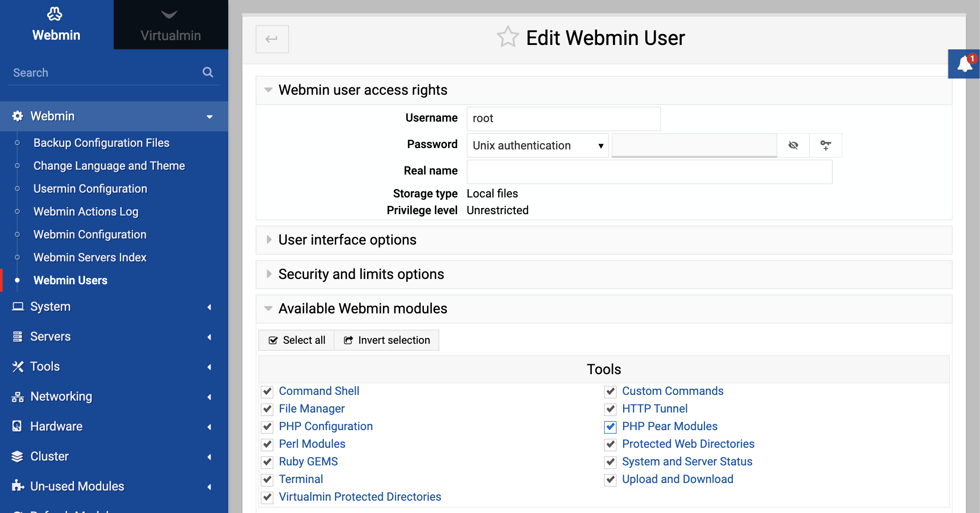Viewport: 980px width, 513px height.
Task: Click the Cluster layers icon
Action: (x=17, y=457)
